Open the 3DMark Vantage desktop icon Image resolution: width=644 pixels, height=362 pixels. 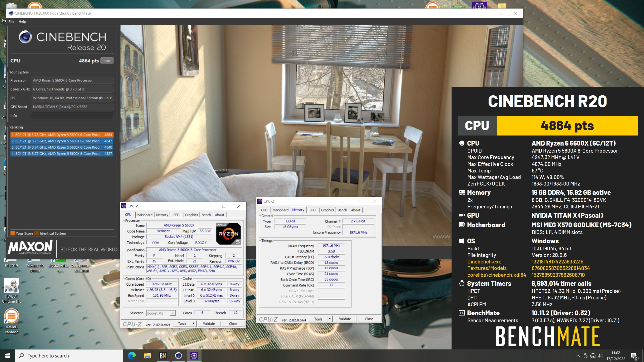click(x=11, y=321)
